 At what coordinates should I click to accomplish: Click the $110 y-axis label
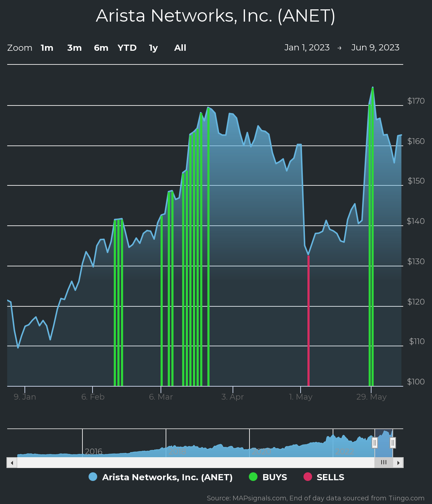tap(417, 341)
